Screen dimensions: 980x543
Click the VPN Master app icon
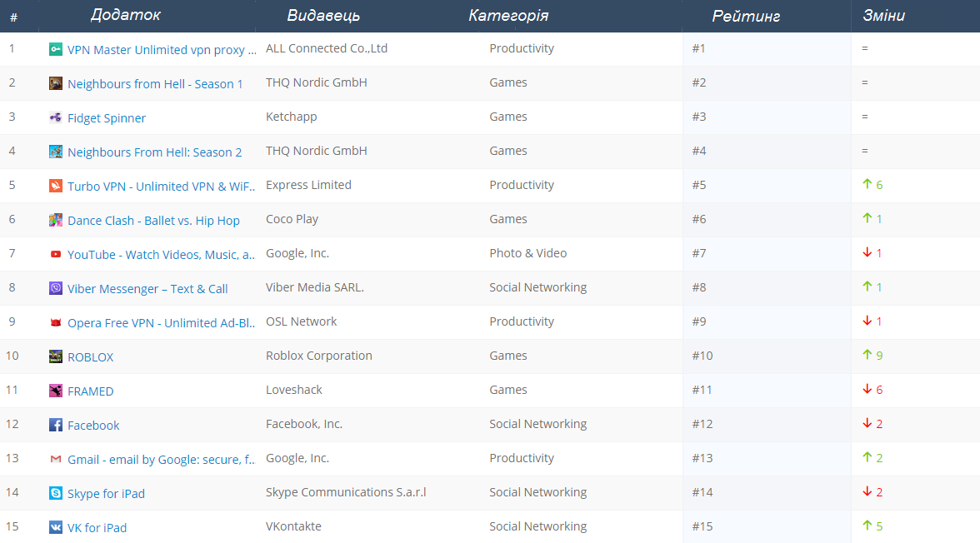[x=56, y=49]
